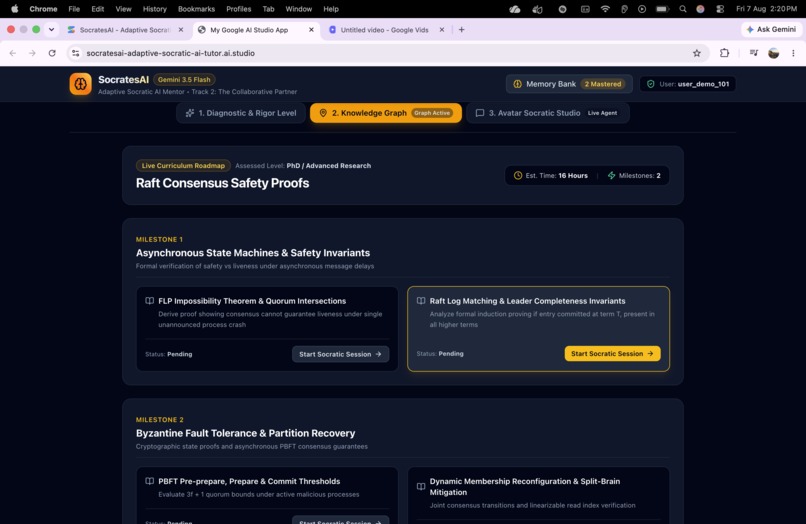Open the Bookmarks menu
This screenshot has height=524, width=806.
pyautogui.click(x=196, y=9)
